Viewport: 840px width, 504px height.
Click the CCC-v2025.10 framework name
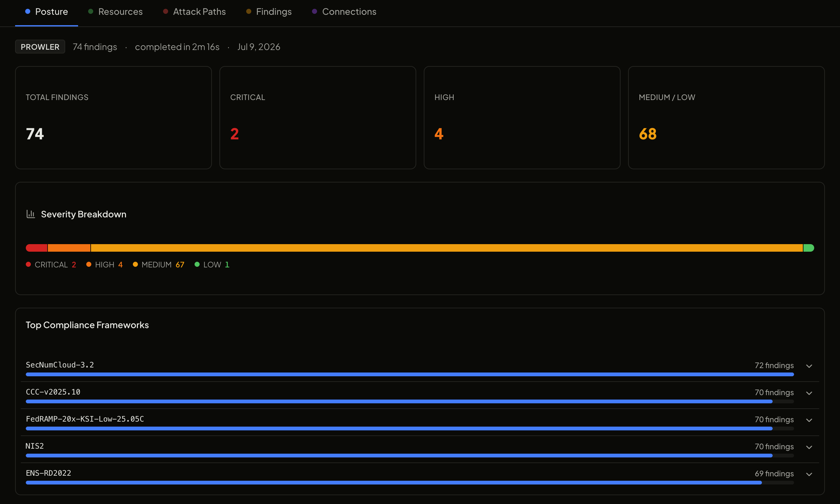(53, 392)
